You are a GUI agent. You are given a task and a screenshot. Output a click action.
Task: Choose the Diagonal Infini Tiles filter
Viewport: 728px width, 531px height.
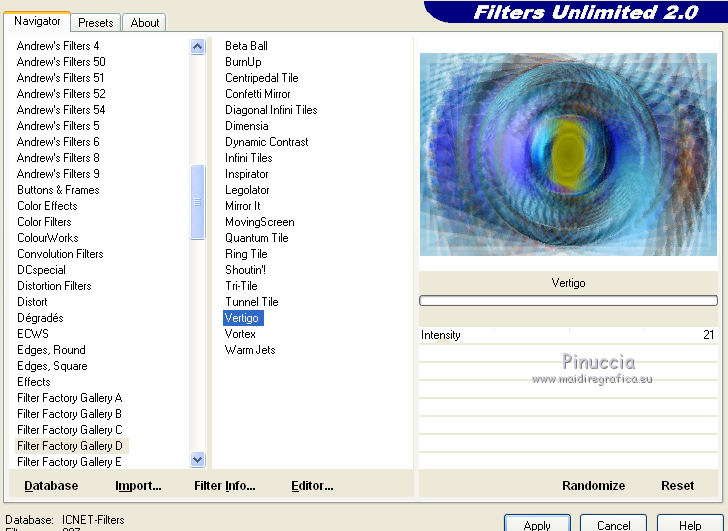(x=271, y=110)
